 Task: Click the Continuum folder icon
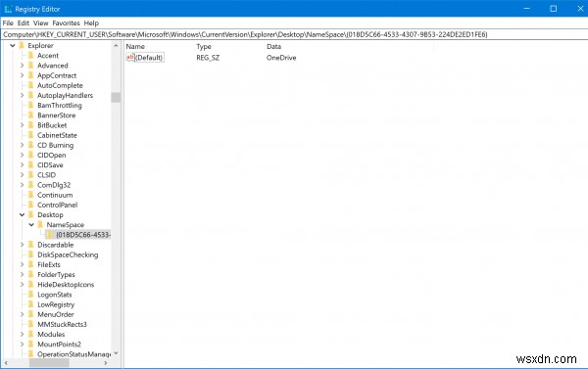pyautogui.click(x=31, y=195)
